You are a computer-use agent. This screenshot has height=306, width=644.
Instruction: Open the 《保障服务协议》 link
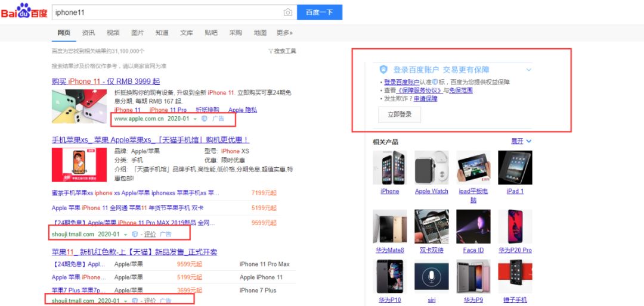click(x=419, y=90)
